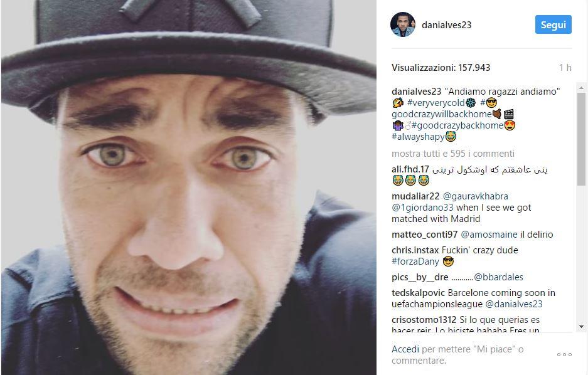Open the #veryverycold hashtag
588x375 pixels.
(436, 103)
